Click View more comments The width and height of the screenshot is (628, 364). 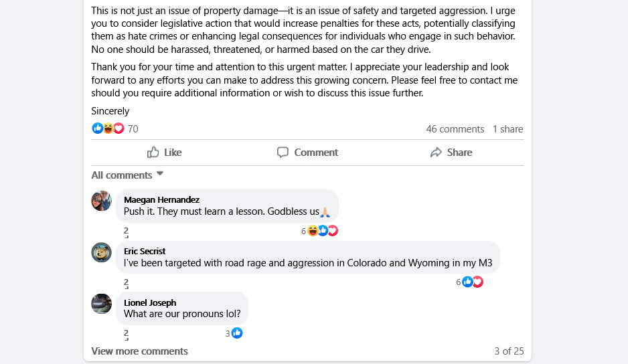click(139, 351)
